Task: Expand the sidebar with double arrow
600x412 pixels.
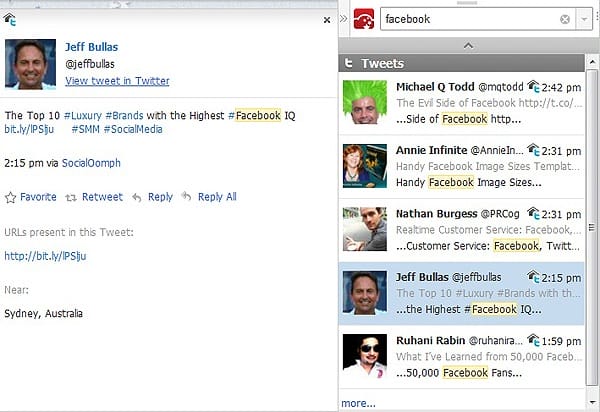Action: [x=344, y=18]
